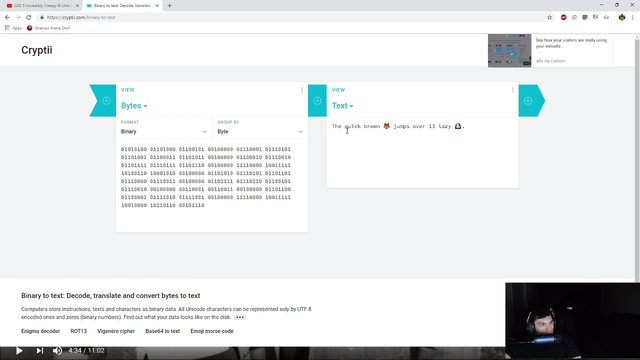640x360 pixels.
Task: Open the three-dot menu of the Bytes brick
Action: (x=302, y=90)
